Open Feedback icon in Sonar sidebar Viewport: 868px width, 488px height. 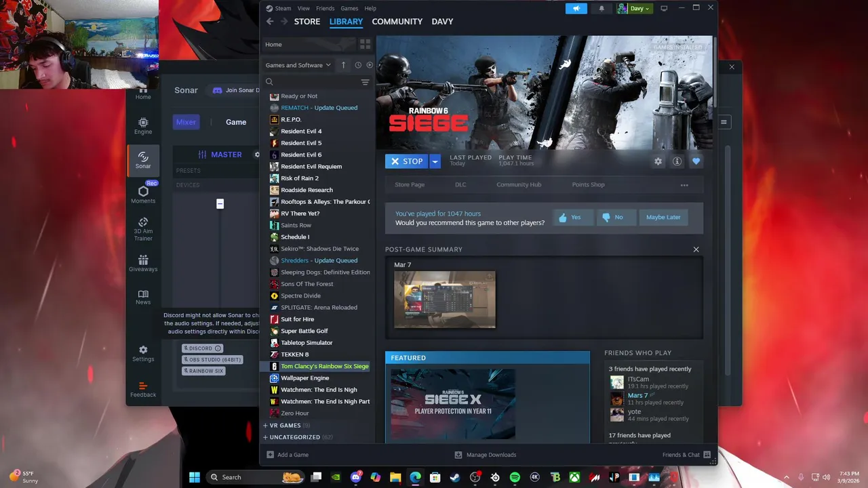click(143, 389)
